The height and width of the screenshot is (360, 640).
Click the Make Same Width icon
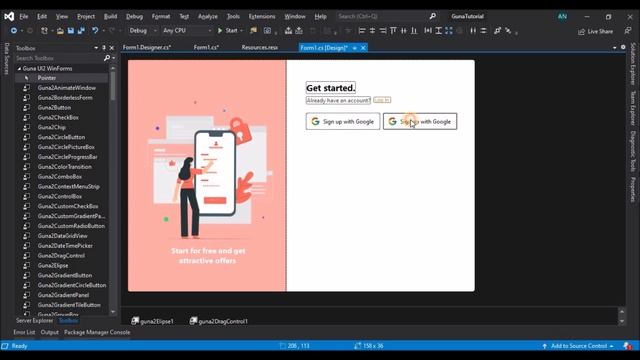[428, 31]
